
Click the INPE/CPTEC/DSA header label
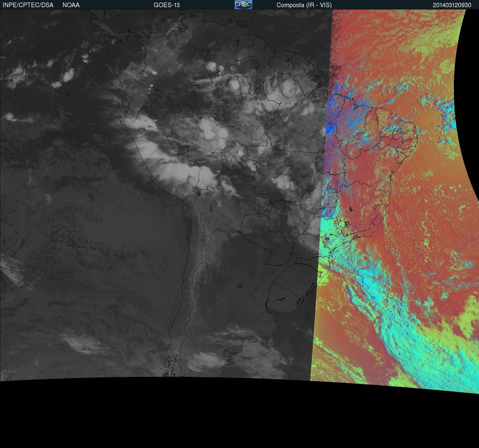tap(28, 5)
